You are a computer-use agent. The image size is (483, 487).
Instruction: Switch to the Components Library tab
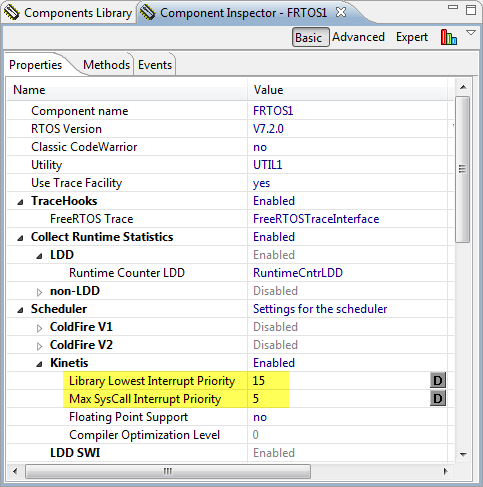68,13
